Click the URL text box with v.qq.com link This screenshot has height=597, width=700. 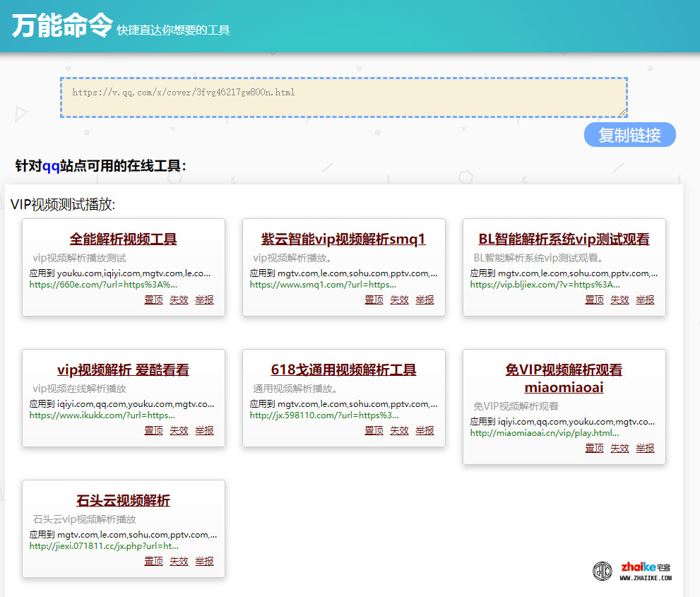(344, 97)
